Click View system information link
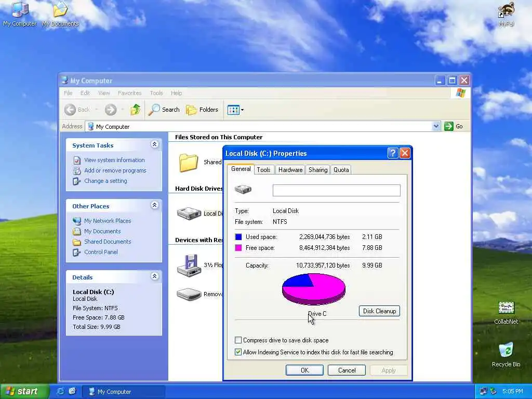 [114, 160]
